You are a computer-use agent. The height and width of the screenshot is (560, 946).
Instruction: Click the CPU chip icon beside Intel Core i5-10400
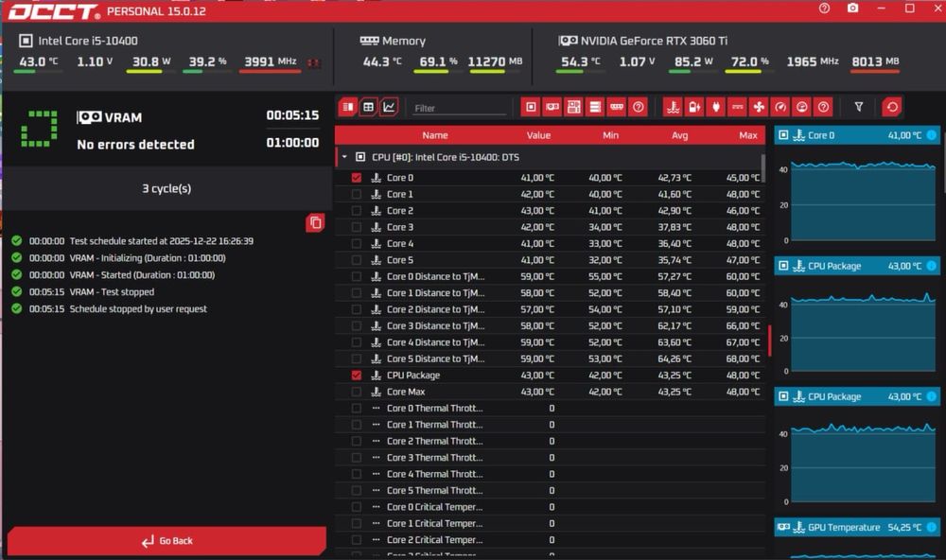pyautogui.click(x=26, y=41)
